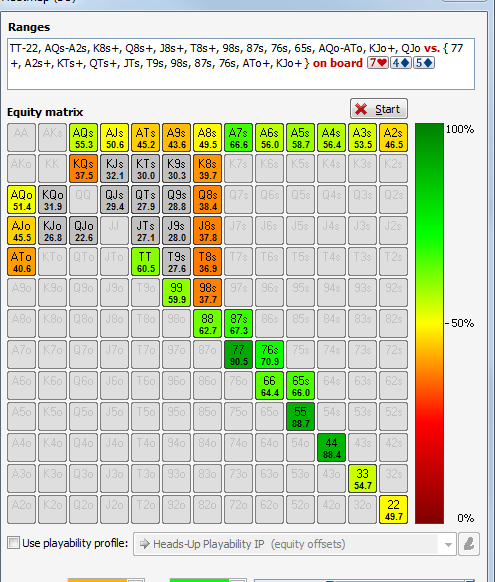Select the 77 cell showing 90.5 equity
This screenshot has height=582, width=495.
[239, 355]
